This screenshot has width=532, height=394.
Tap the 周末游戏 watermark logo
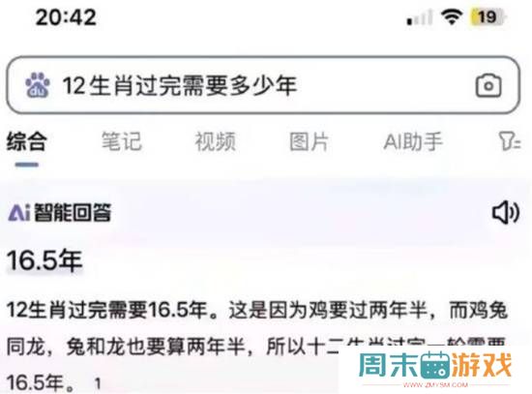tap(435, 365)
